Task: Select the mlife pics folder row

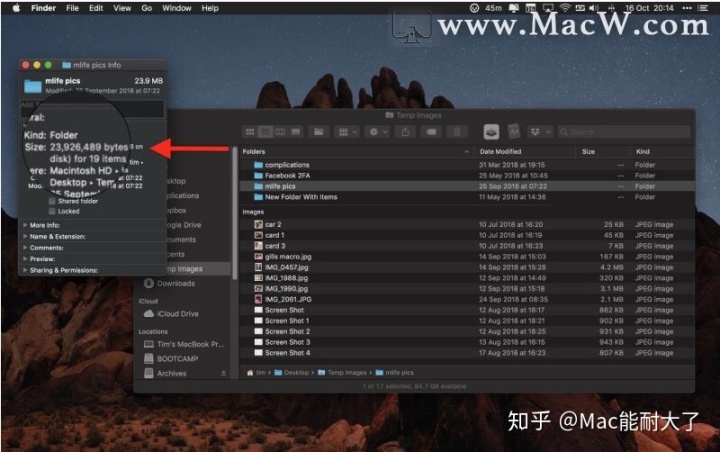Action: pyautogui.click(x=467, y=186)
